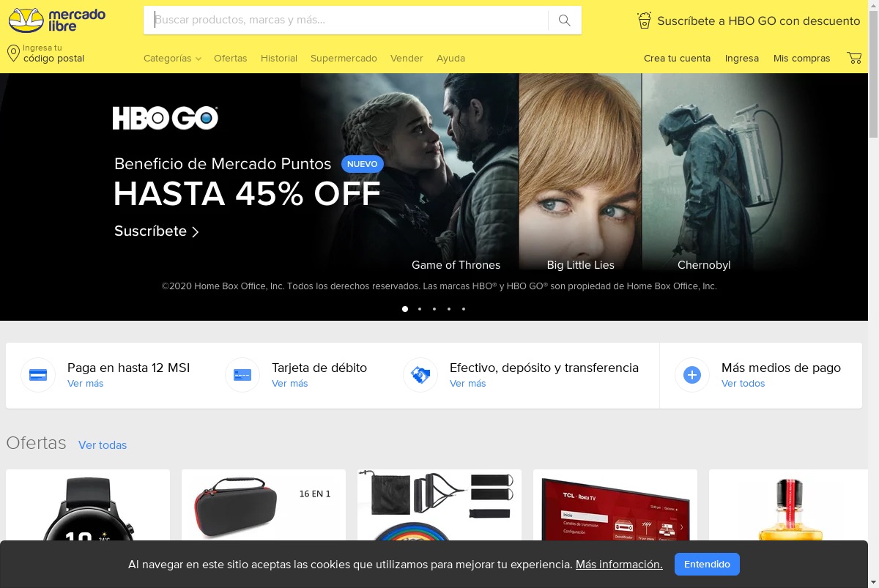879x588 pixels.
Task: Click the Paga en hasta 12 MSI text
Action: pos(128,368)
